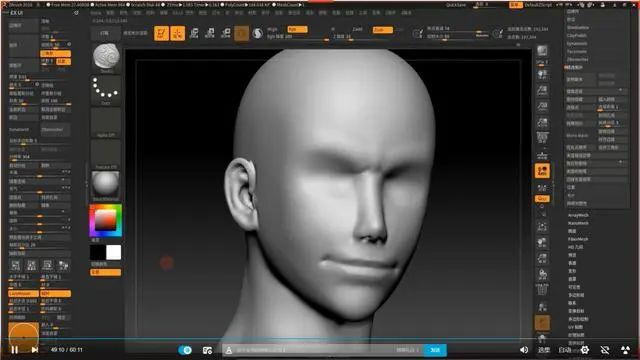Click DefaultZScript in the title bar
This screenshot has height=360, width=640.
click(538, 5)
